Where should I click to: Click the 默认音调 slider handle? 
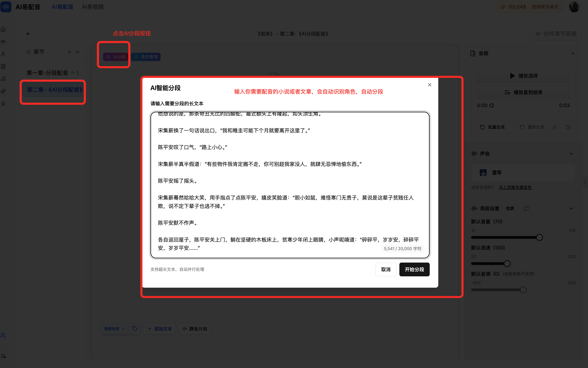pyautogui.click(x=523, y=290)
